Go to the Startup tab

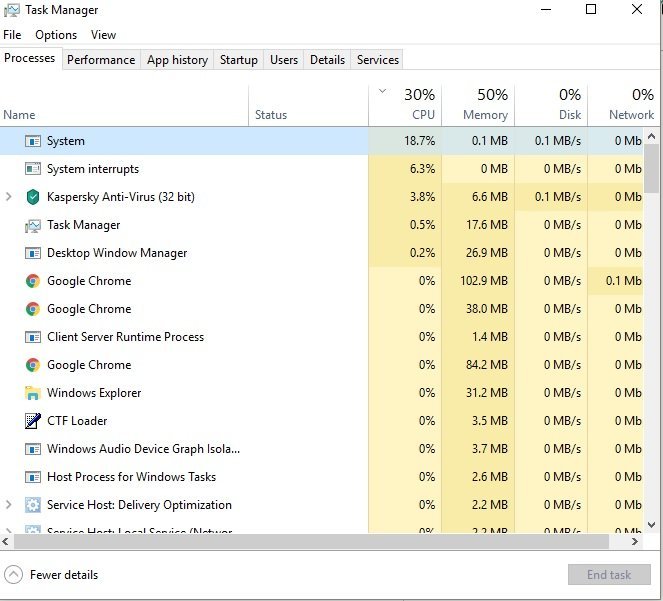coord(239,60)
